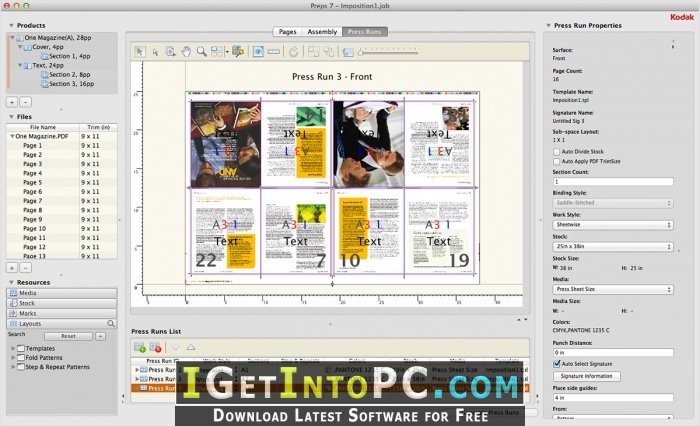
Task: Open the Media Press Sheet Size dropdown
Action: tap(613, 289)
